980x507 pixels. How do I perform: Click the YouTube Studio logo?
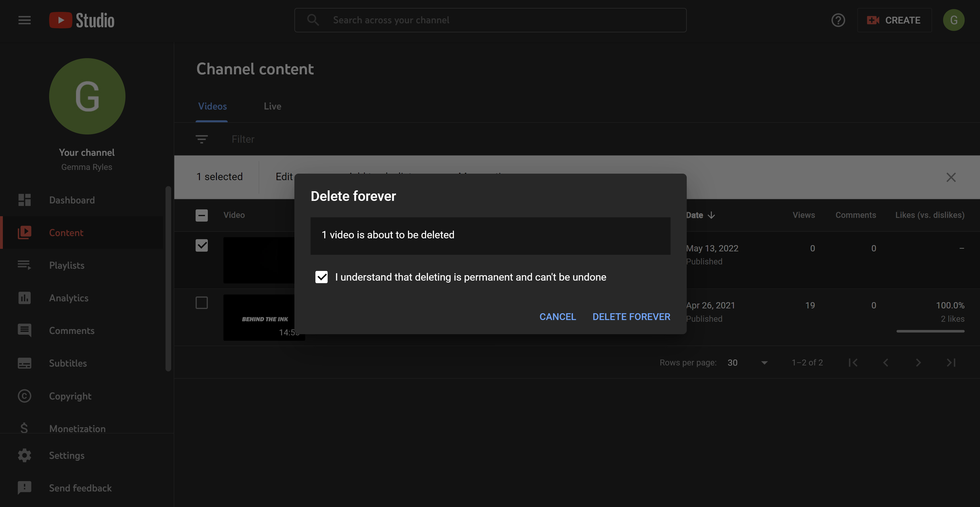tap(82, 20)
